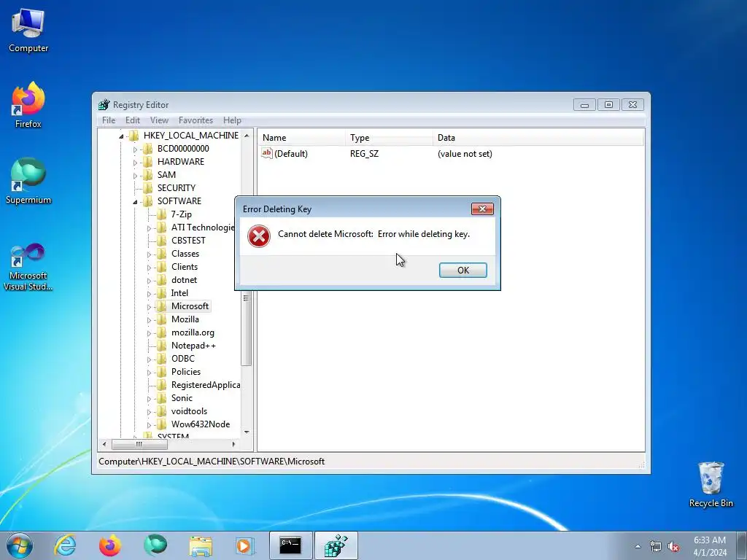This screenshot has height=560, width=747.
Task: Launch Supermium from the taskbar
Action: 155,545
